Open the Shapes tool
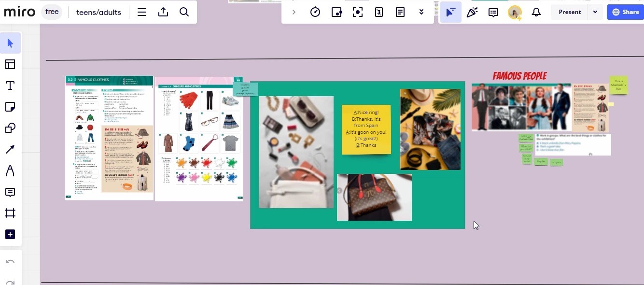 point(10,128)
